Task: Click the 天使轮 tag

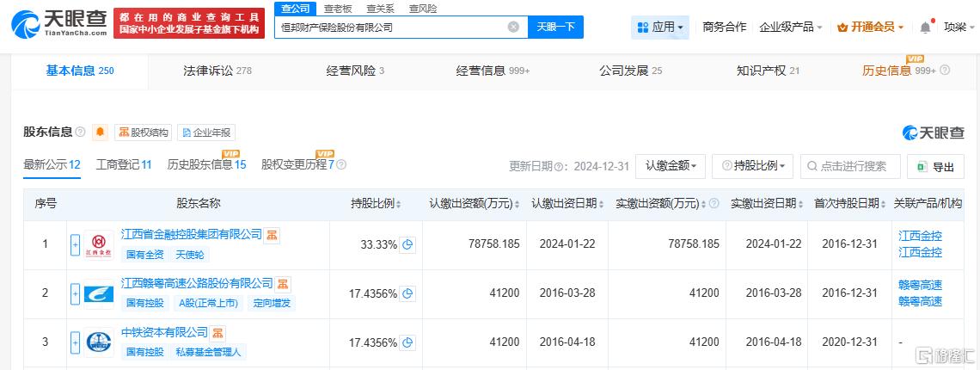Action: point(189,255)
